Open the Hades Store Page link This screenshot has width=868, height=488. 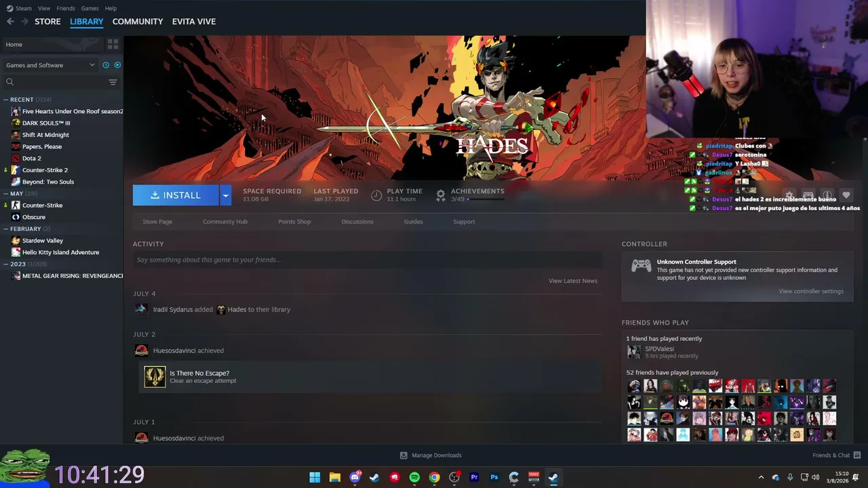(x=157, y=222)
